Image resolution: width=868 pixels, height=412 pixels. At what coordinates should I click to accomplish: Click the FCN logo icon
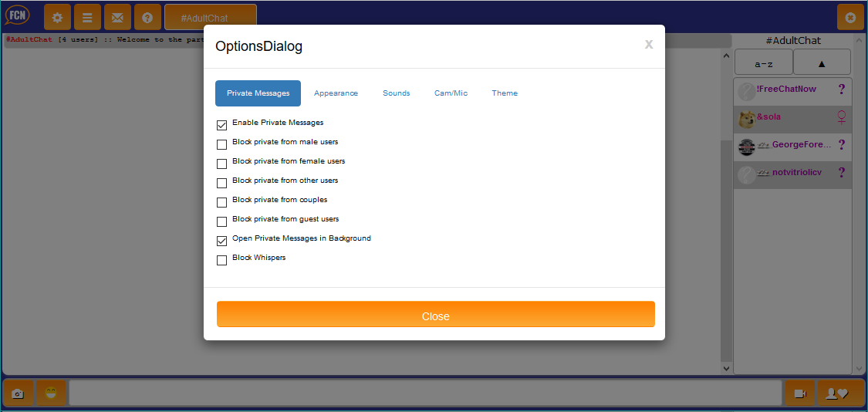(x=18, y=16)
